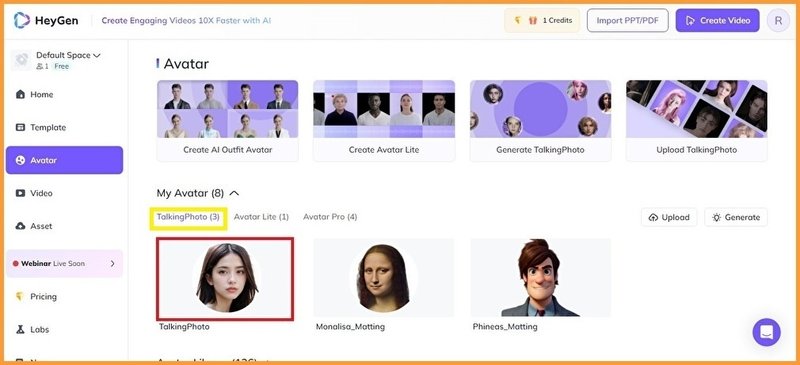Open the Create AI Outfit Avatar card
800x365 pixels.
coord(228,120)
